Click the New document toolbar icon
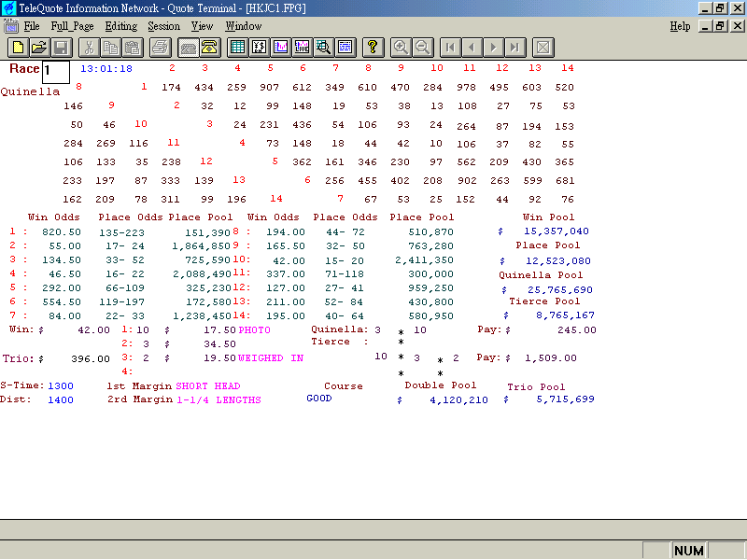 point(18,48)
